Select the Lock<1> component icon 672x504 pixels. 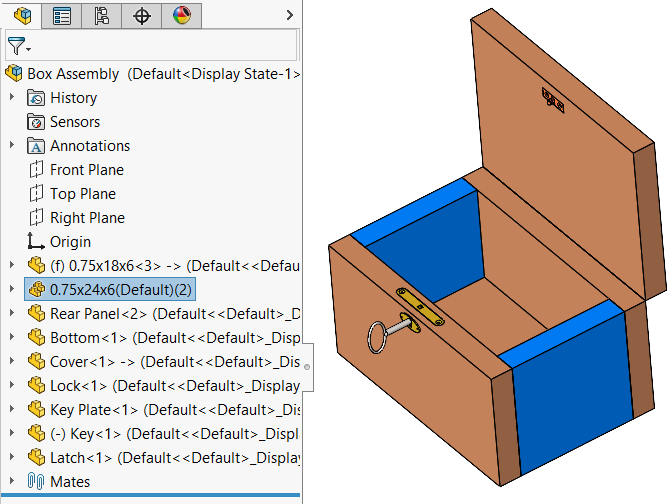click(36, 386)
